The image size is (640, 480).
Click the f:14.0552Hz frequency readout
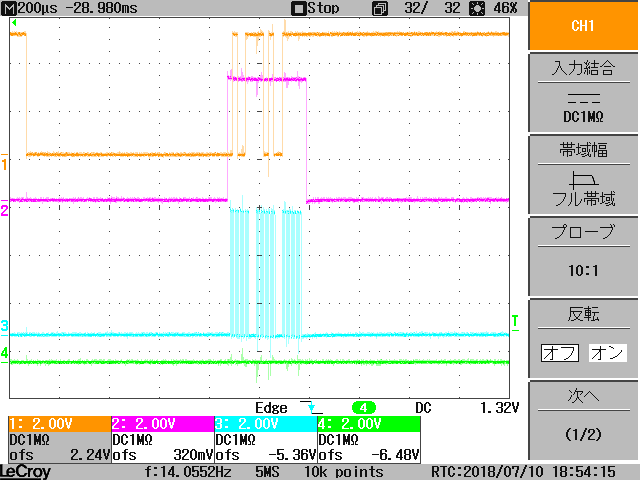(188, 472)
